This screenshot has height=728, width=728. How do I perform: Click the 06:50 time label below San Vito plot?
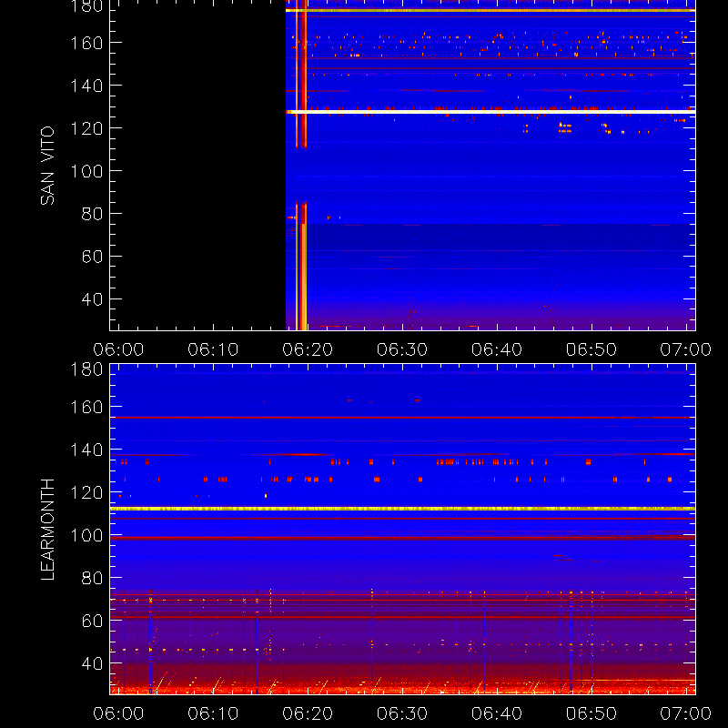591,349
